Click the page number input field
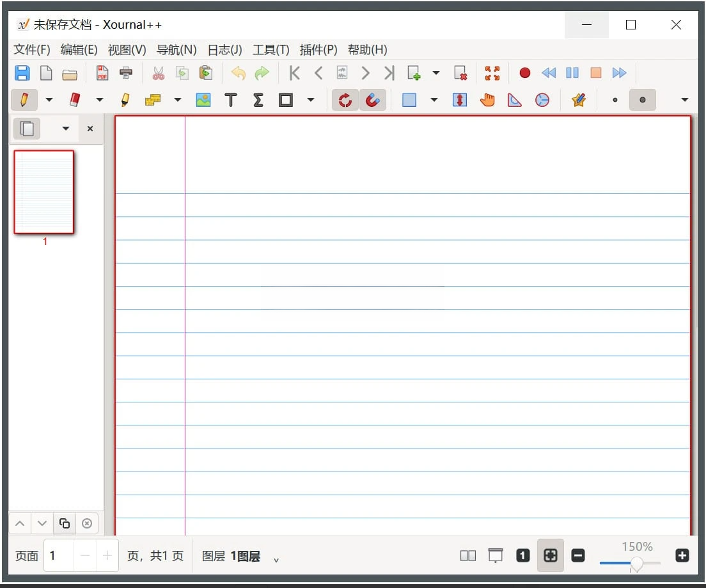706x588 pixels. coord(59,556)
